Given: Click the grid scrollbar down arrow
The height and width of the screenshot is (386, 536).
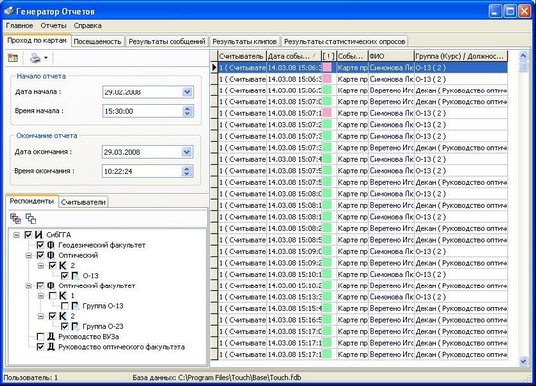Looking at the screenshot, I should (523, 361).
